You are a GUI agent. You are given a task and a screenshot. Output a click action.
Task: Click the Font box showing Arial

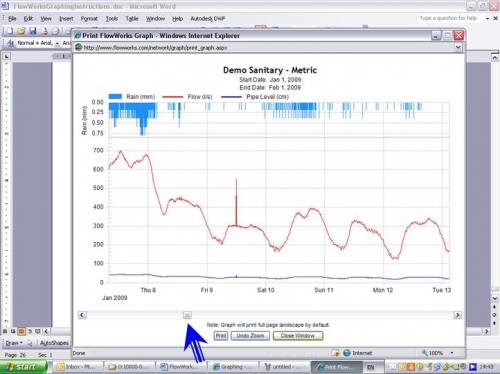pyautogui.click(x=67, y=43)
